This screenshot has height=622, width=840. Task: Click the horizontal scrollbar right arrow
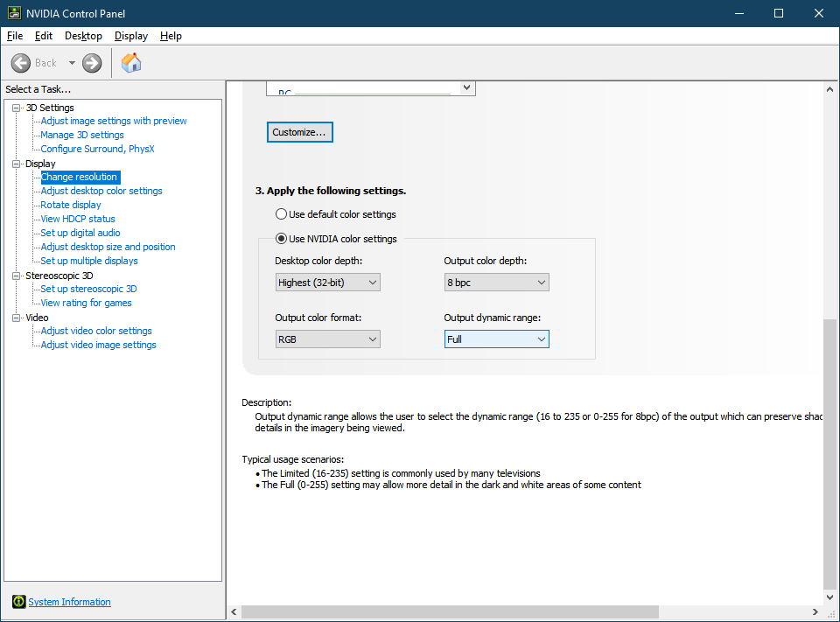(x=815, y=612)
